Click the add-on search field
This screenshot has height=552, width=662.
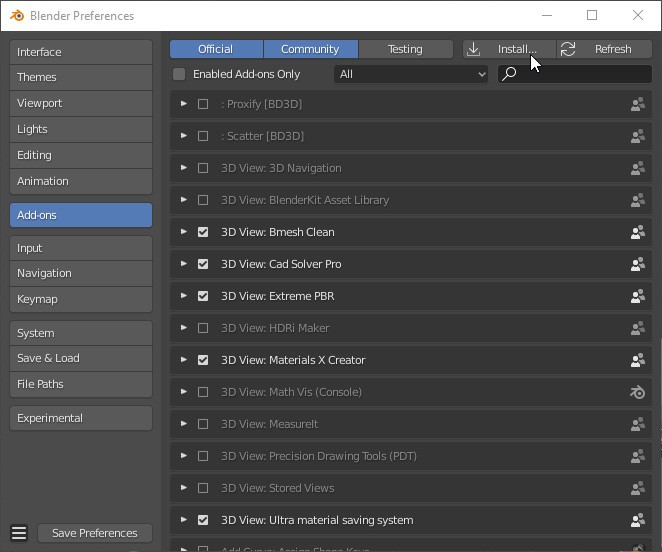coord(575,74)
